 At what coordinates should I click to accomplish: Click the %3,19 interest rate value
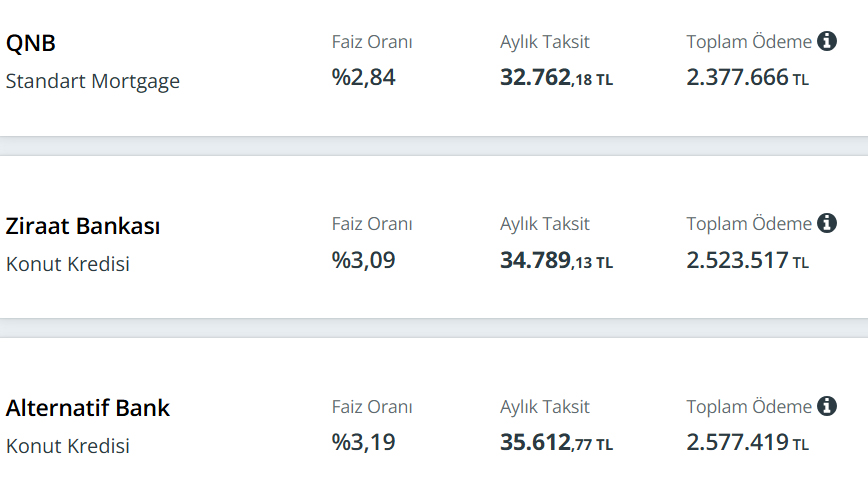(x=364, y=442)
